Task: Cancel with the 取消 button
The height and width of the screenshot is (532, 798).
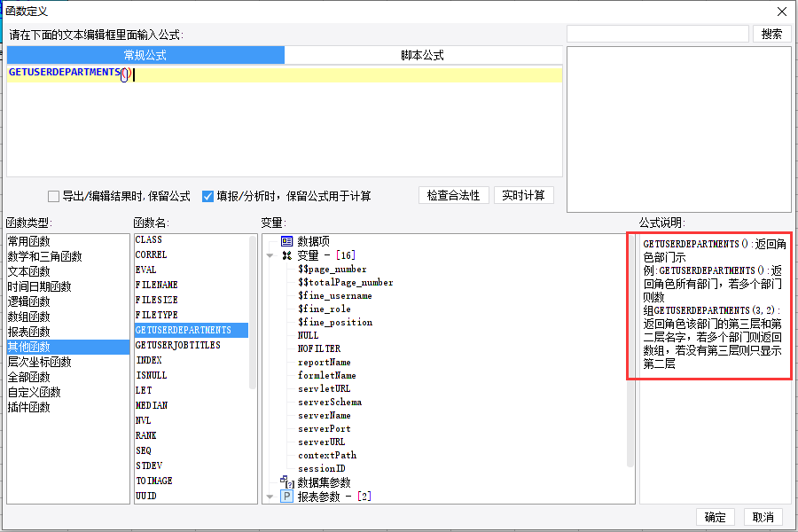Action: tap(763, 517)
